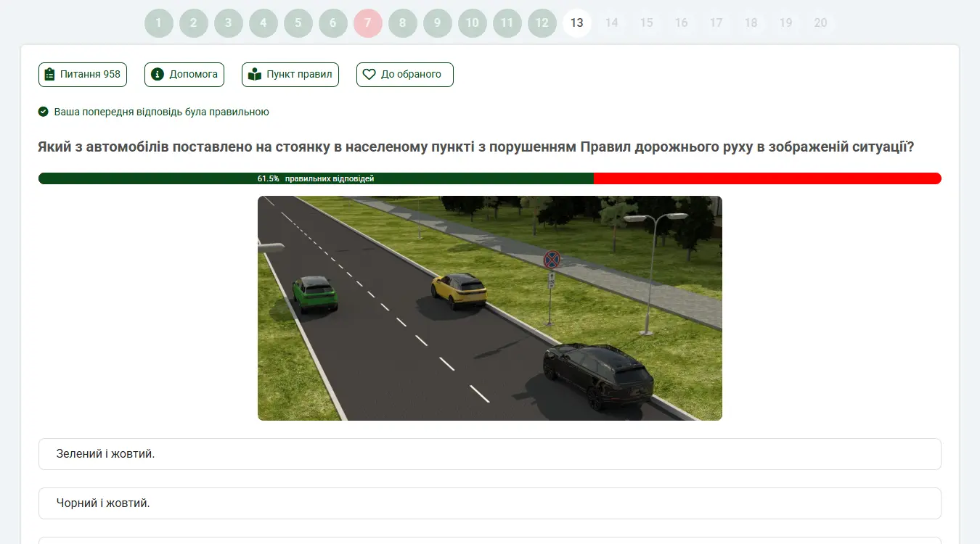Click the green checkmark status icon

(44, 112)
